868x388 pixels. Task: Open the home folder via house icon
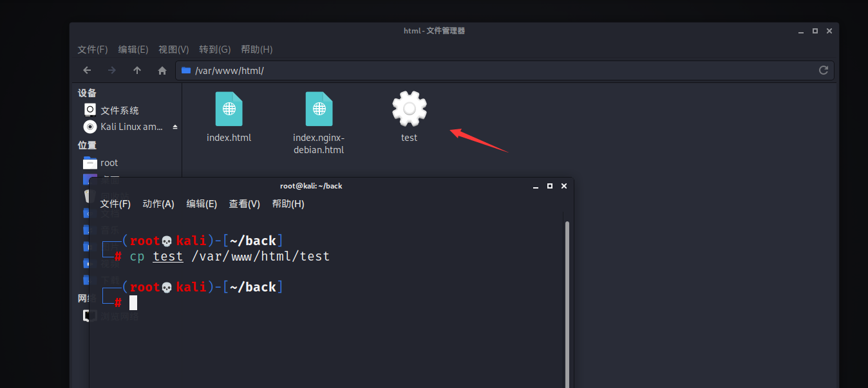pos(162,70)
